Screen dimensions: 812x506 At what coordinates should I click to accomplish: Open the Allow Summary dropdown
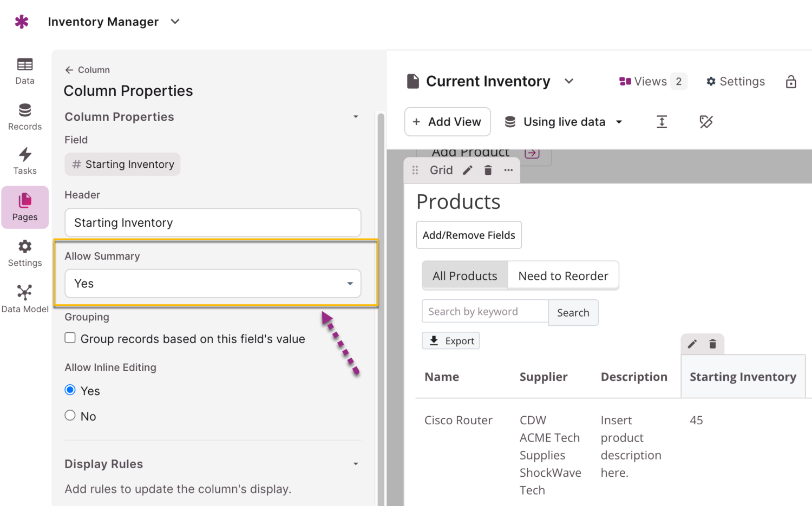point(213,284)
